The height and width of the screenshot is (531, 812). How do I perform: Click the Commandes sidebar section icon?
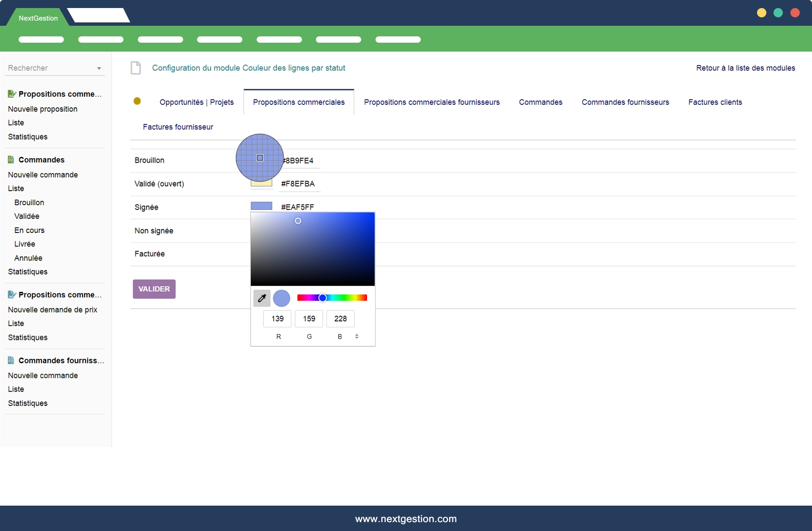[11, 160]
